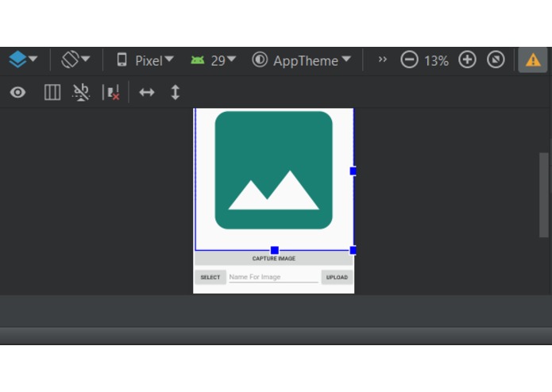This screenshot has height=392, width=552.
Task: Click the struck-through ab text icon
Action: point(81,93)
